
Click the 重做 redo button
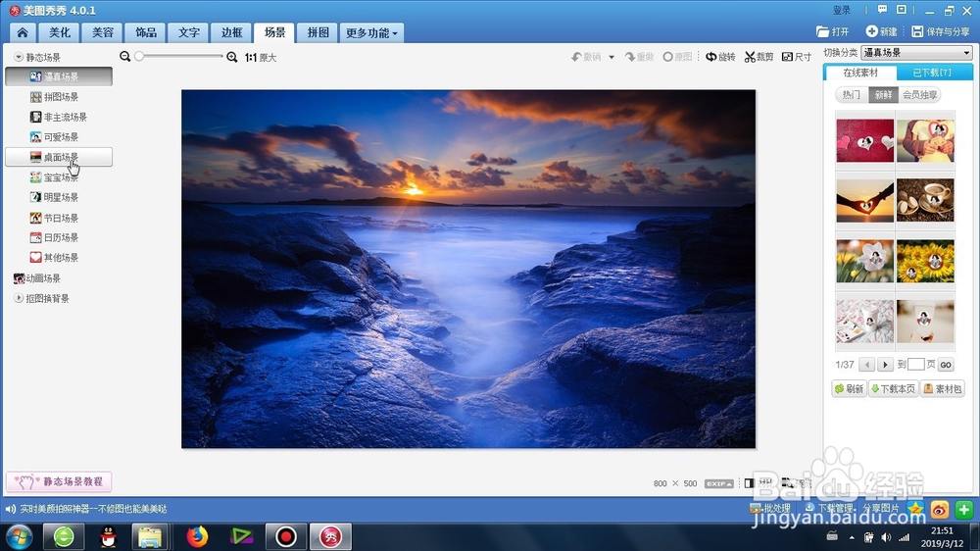click(639, 57)
